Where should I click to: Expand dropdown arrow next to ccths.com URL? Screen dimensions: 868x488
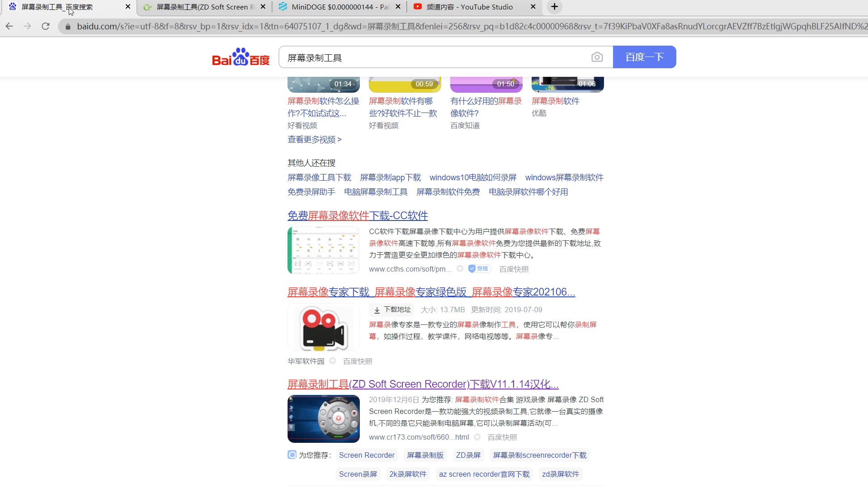click(460, 268)
